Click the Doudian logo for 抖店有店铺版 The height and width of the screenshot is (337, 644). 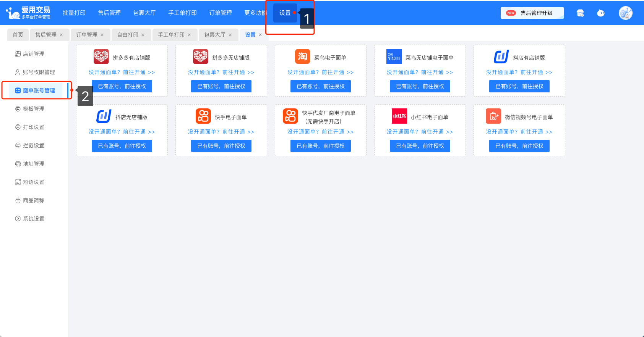coord(501,57)
